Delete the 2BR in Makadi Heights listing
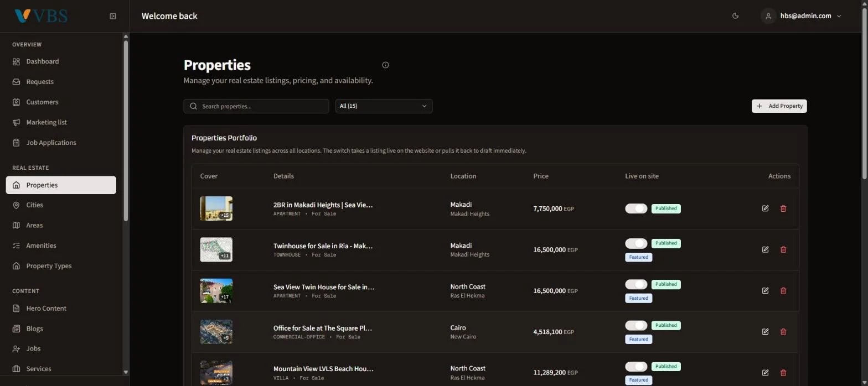Image resolution: width=868 pixels, height=386 pixels. [x=783, y=208]
